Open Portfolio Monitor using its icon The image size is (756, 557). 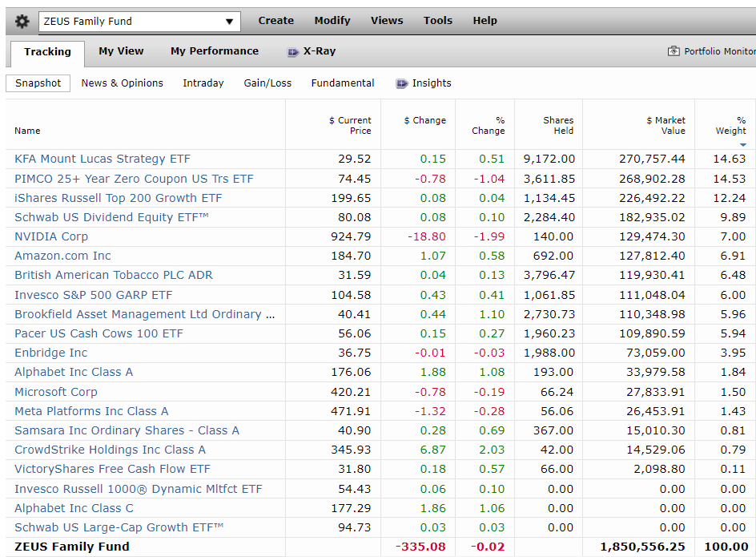tap(675, 50)
